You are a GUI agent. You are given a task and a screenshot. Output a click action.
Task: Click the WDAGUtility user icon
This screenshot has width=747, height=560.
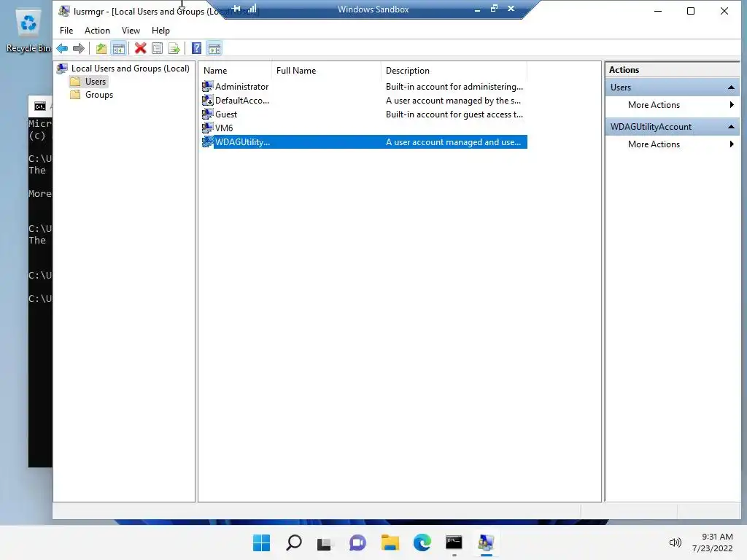[x=207, y=141]
